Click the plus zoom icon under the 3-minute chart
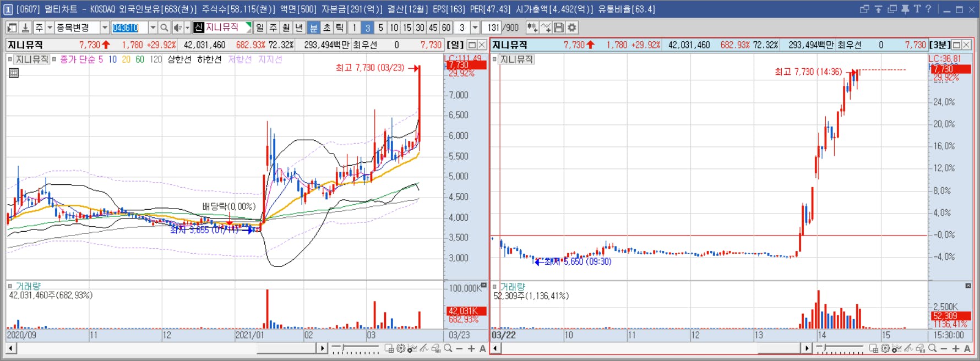This screenshot has width=980, height=361. 956,348
